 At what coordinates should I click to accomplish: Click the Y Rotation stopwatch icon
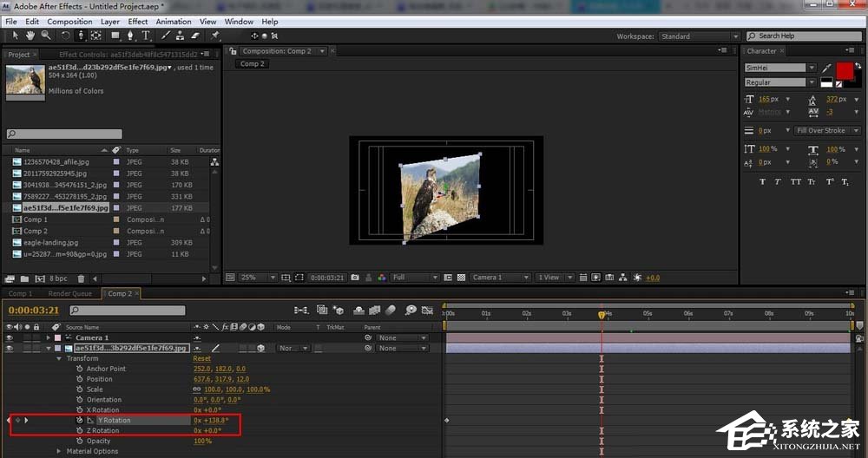click(x=80, y=421)
